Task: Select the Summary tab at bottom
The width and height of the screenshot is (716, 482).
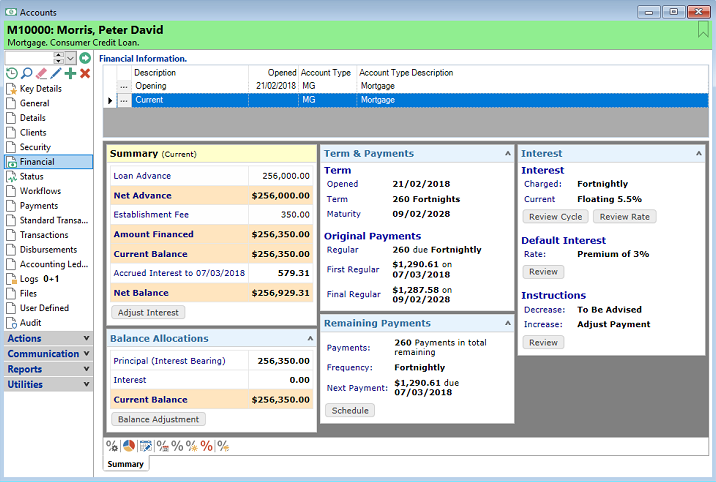Action: pos(126,464)
